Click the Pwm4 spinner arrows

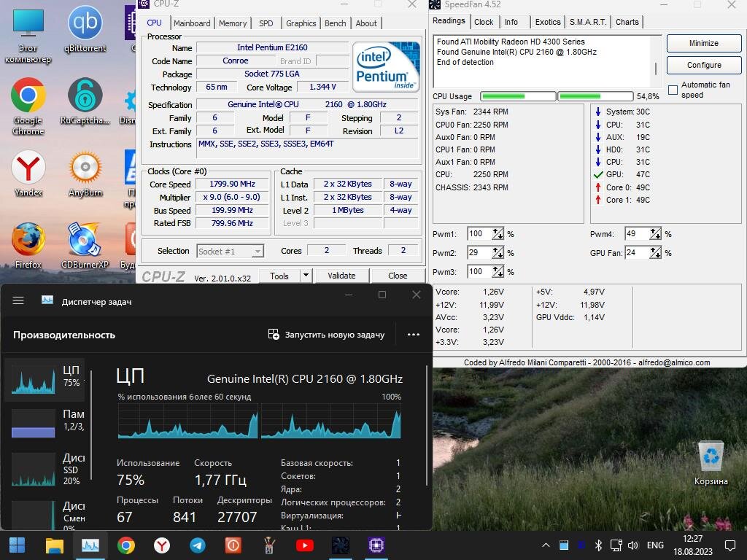click(x=655, y=234)
